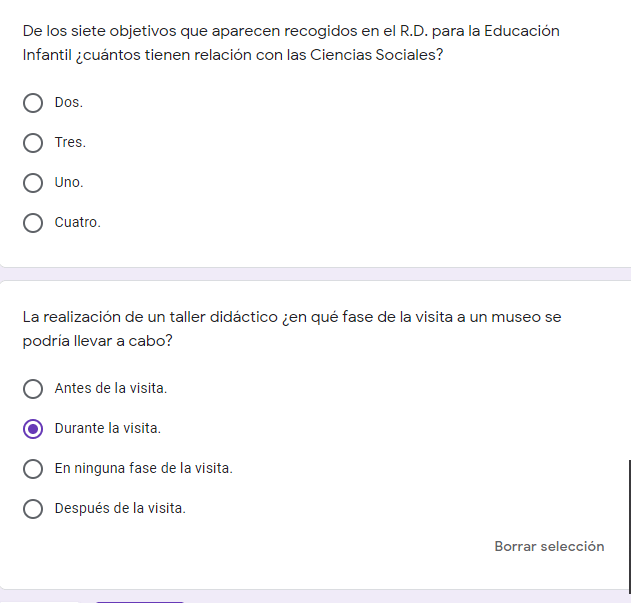Click the 'Después de la visita.' label text
This screenshot has height=603, width=631.
pos(120,508)
